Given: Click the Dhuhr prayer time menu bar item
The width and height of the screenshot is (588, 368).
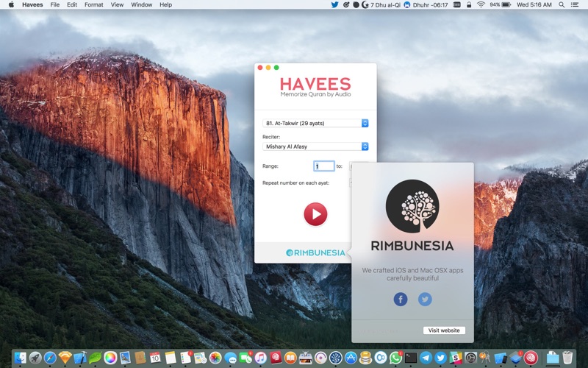Looking at the screenshot, I should [426, 4].
